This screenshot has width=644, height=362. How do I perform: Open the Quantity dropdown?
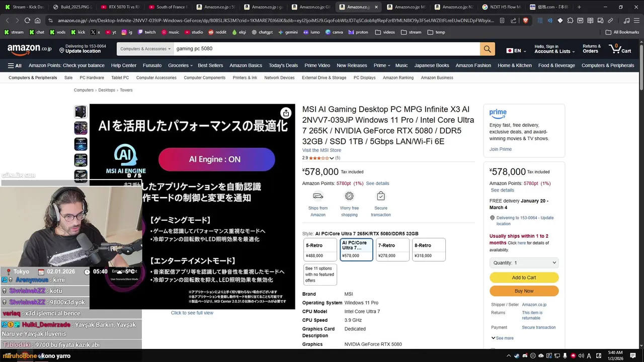coord(524,262)
